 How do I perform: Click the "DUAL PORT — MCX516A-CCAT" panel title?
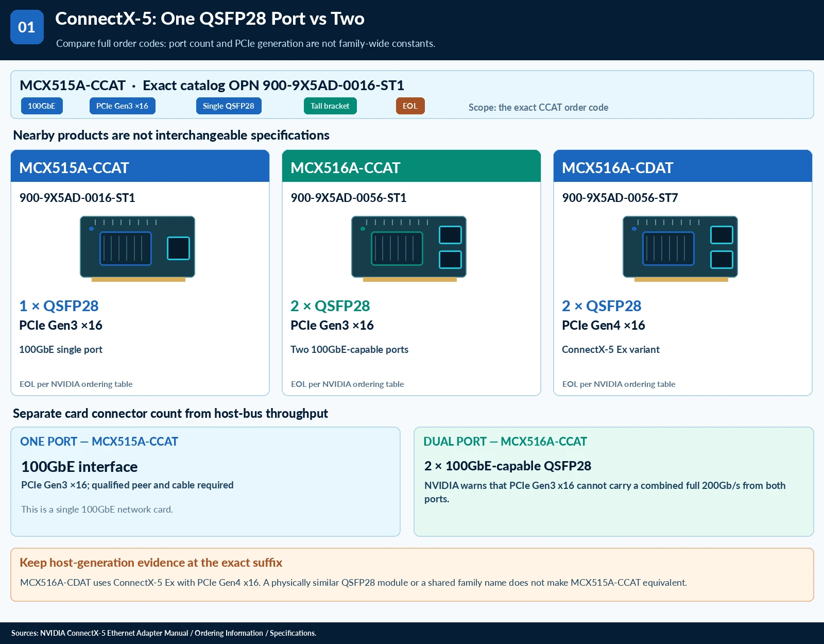click(505, 442)
